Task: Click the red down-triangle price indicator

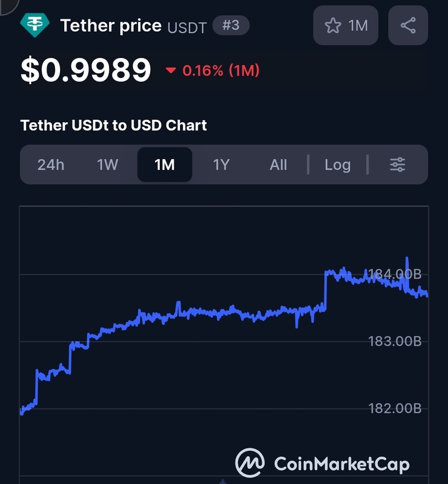Action: click(171, 71)
